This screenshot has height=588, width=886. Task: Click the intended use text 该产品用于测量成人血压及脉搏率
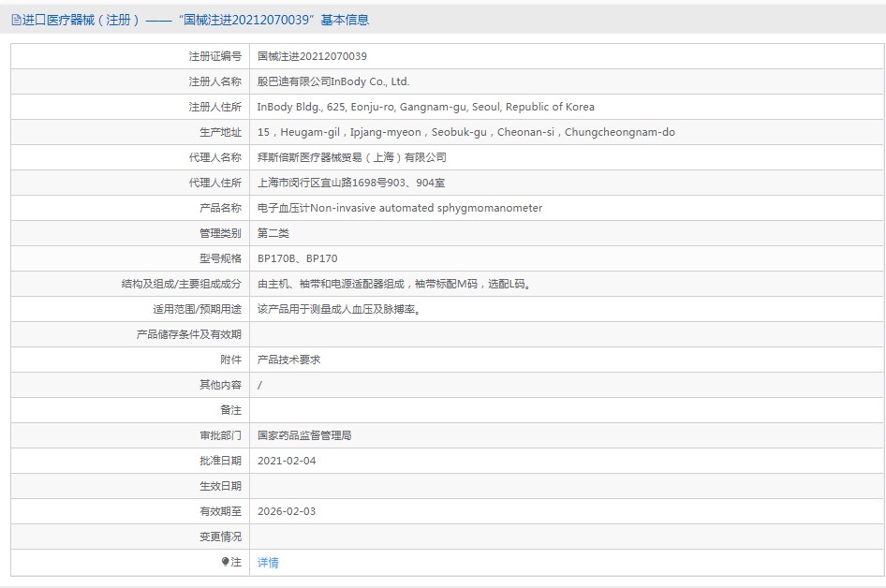click(x=338, y=309)
